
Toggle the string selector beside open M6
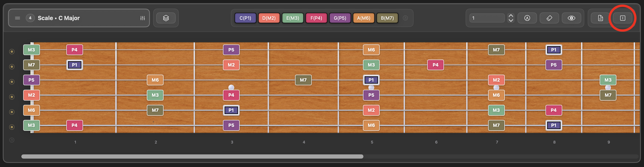pyautogui.click(x=12, y=112)
